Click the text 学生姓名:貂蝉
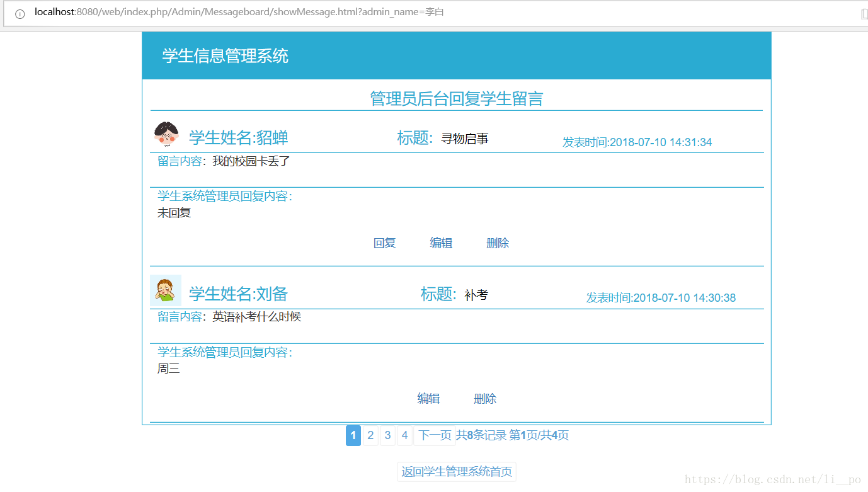868x492 pixels. click(x=239, y=137)
